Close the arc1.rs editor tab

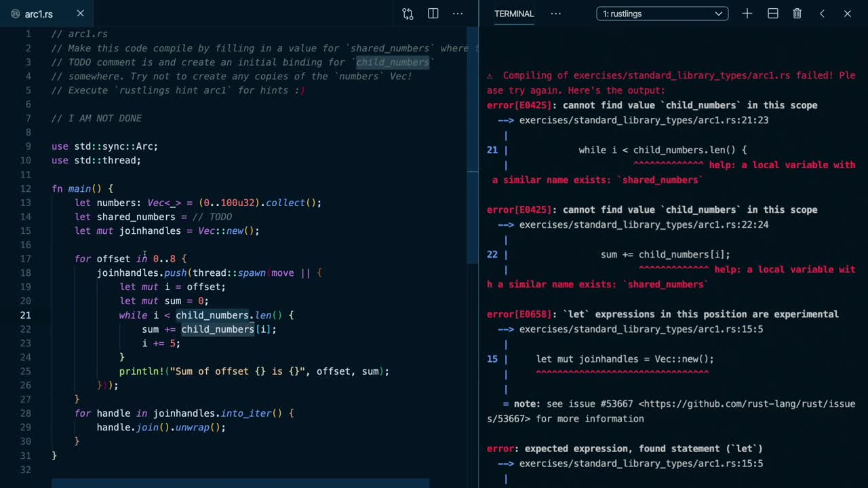[80, 14]
